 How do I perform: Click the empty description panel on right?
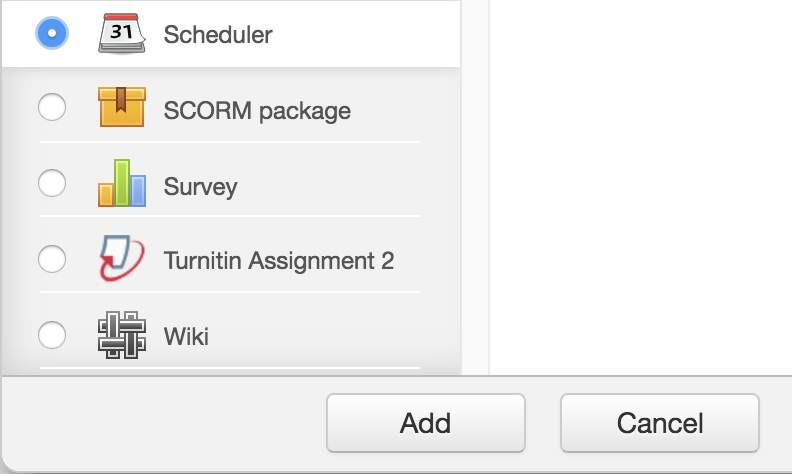pos(640,187)
